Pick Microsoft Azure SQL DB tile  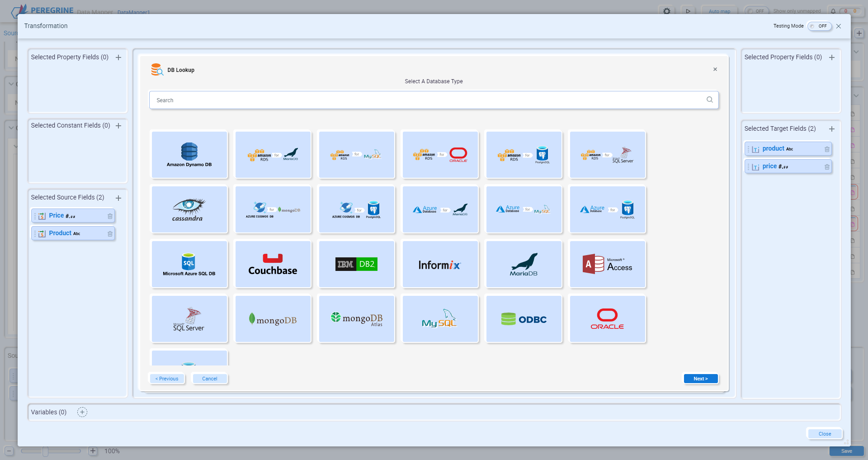[189, 264]
